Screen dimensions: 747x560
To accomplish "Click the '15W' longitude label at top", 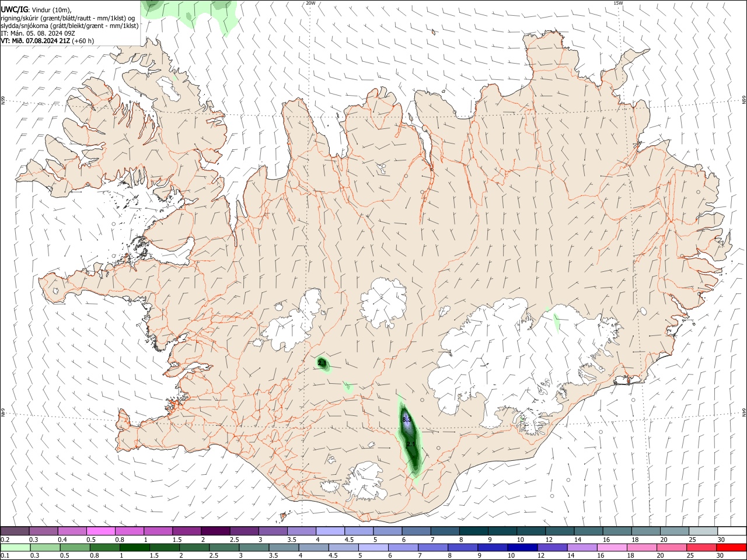I will [618, 3].
